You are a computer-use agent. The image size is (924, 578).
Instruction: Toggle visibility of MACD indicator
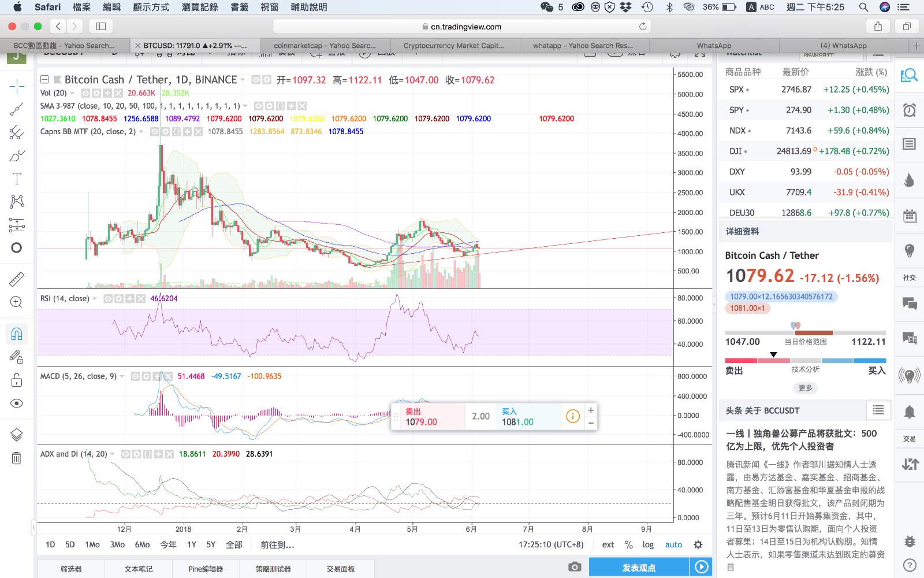(x=135, y=376)
